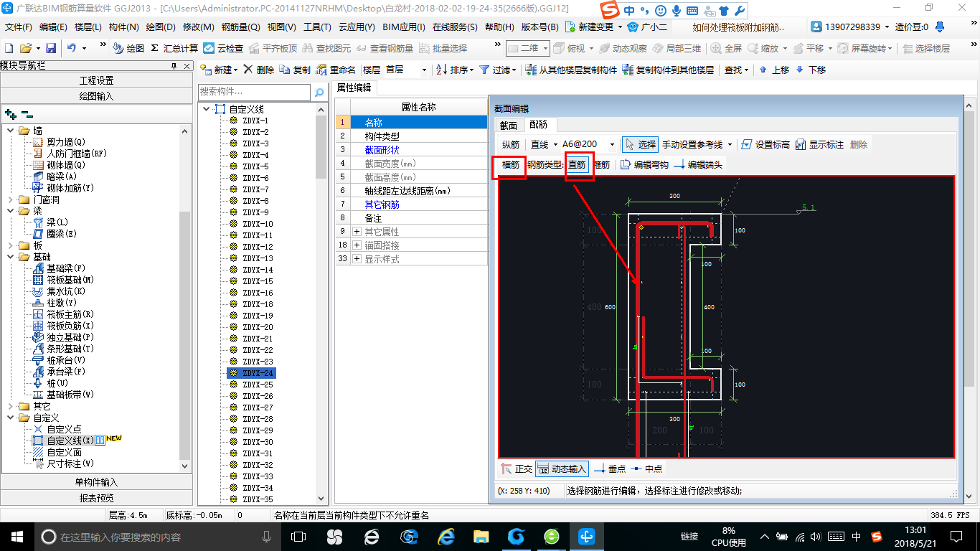Click the undo arrow icon
Image resolution: width=980 pixels, height=551 pixels.
(x=72, y=48)
